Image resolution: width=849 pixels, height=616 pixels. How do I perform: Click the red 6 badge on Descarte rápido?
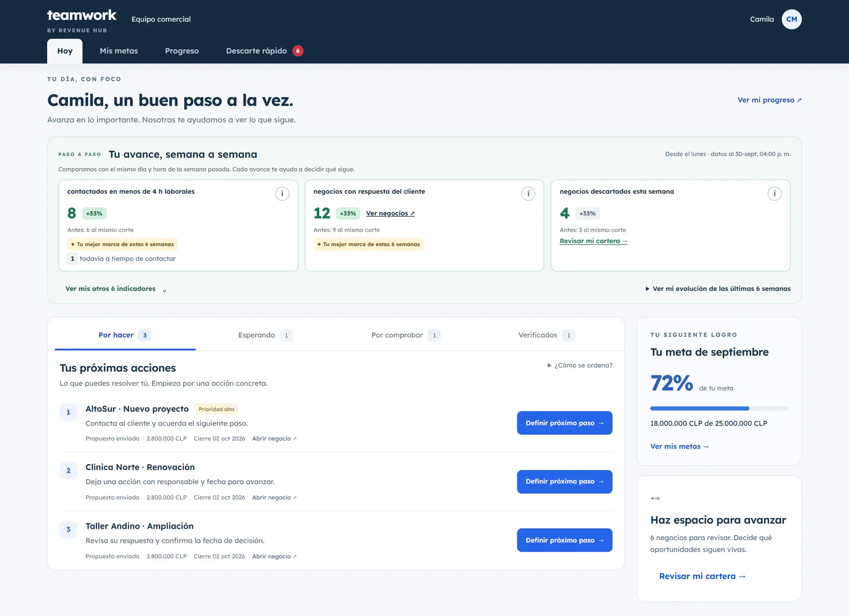(298, 51)
